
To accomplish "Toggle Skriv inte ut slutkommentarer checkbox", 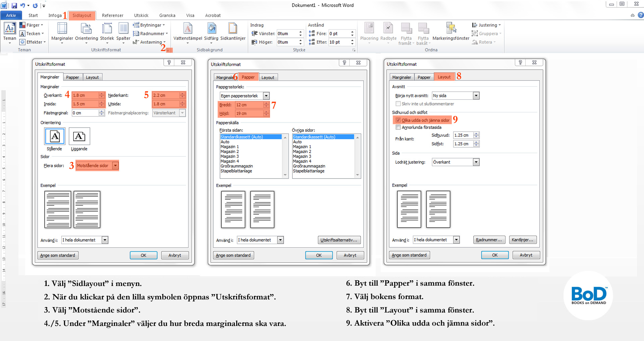I will (x=398, y=104).
